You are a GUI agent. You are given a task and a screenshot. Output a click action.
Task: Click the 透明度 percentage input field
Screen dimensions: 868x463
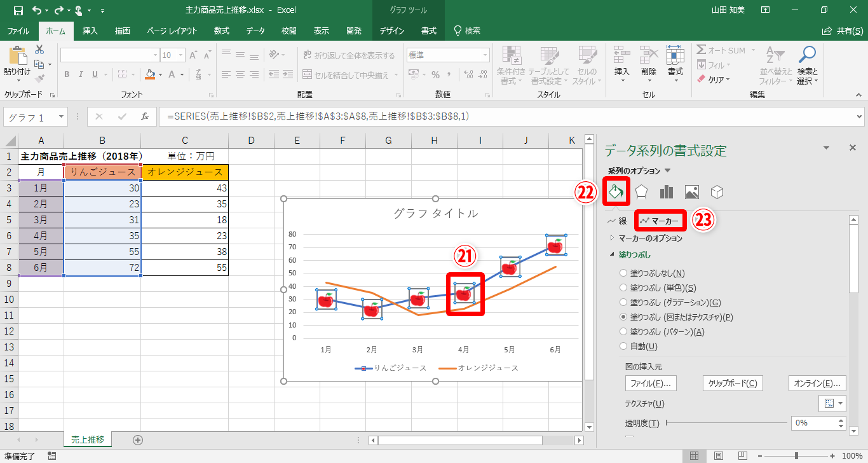tap(814, 422)
